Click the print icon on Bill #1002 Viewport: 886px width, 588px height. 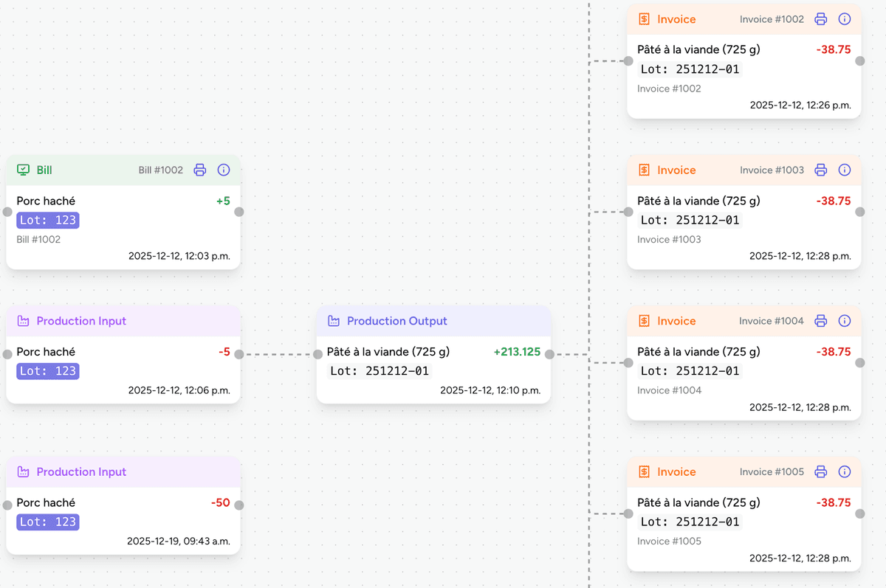point(200,170)
